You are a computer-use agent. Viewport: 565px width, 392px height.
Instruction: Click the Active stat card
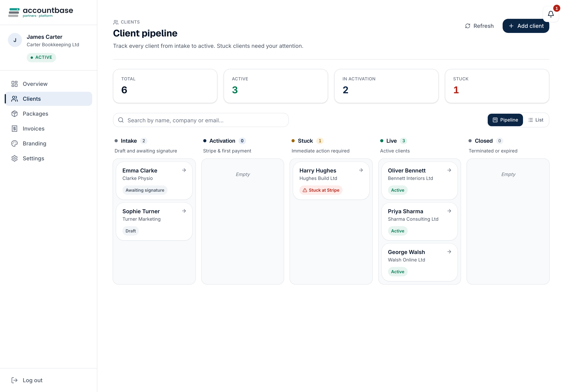276,86
